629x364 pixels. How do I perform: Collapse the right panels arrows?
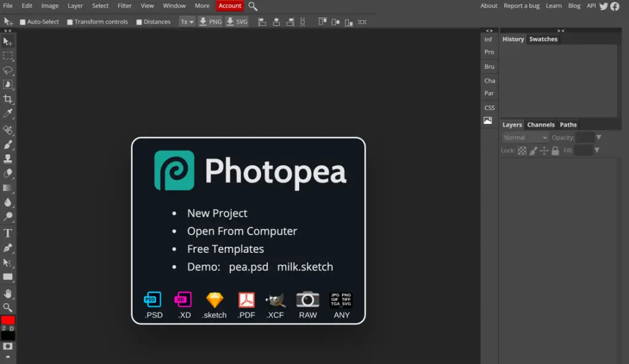(560, 31)
